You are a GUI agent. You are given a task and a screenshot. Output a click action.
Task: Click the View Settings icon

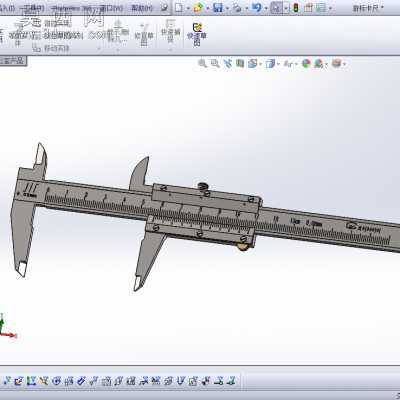point(337,63)
